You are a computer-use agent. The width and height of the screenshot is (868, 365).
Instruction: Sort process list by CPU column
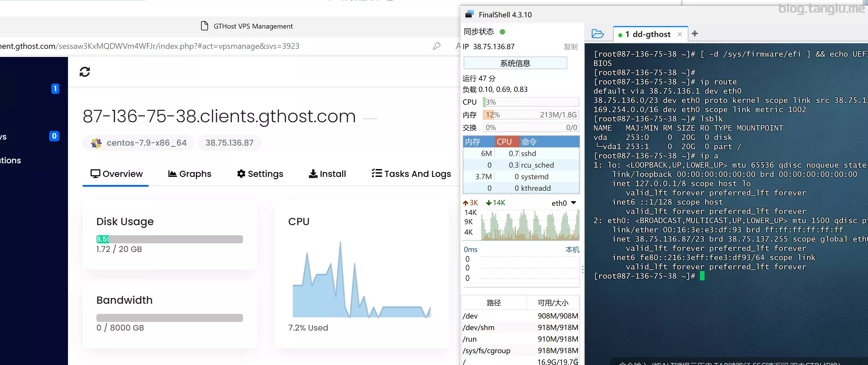click(x=504, y=142)
